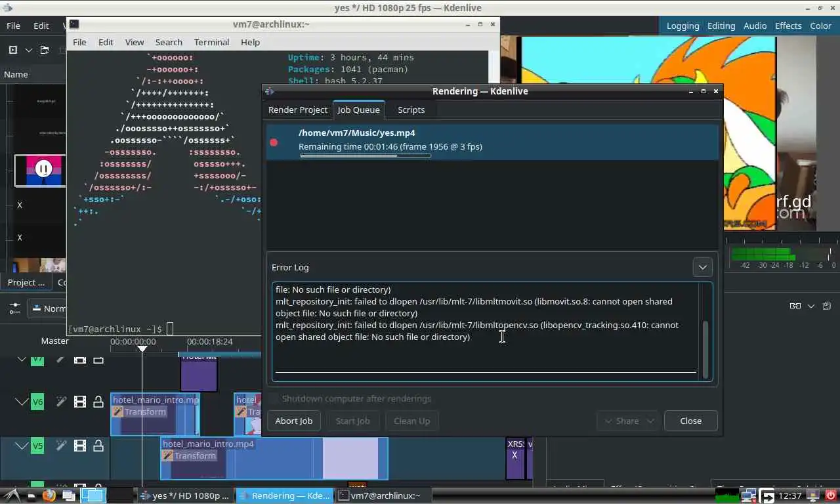The image size is (840, 504).
Task: Switch to the Render Project tab
Action: coord(297,110)
